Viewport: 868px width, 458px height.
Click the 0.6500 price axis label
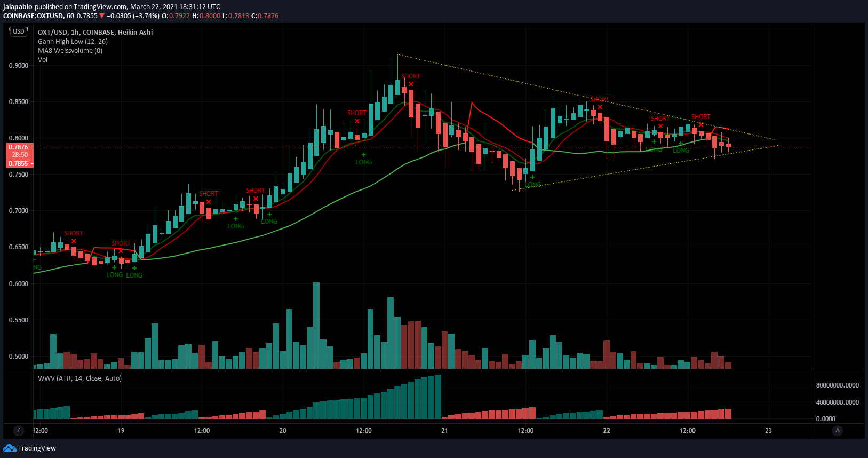pos(19,247)
